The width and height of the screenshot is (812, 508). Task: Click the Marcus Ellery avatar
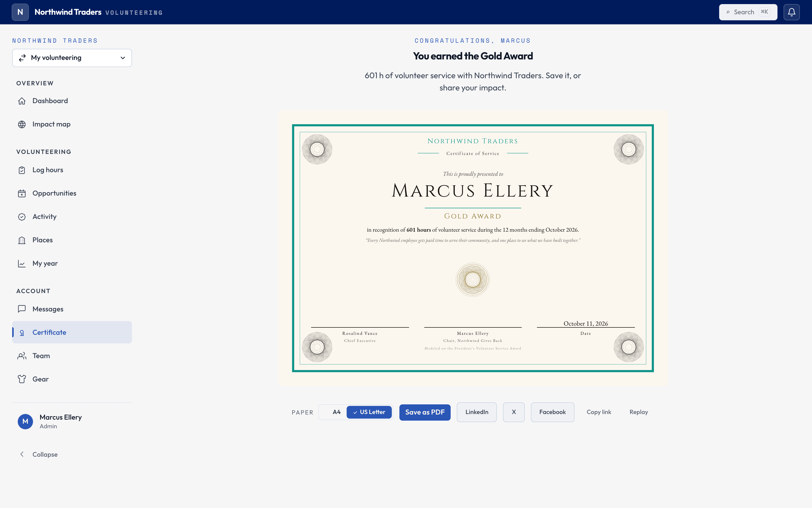pyautogui.click(x=25, y=421)
